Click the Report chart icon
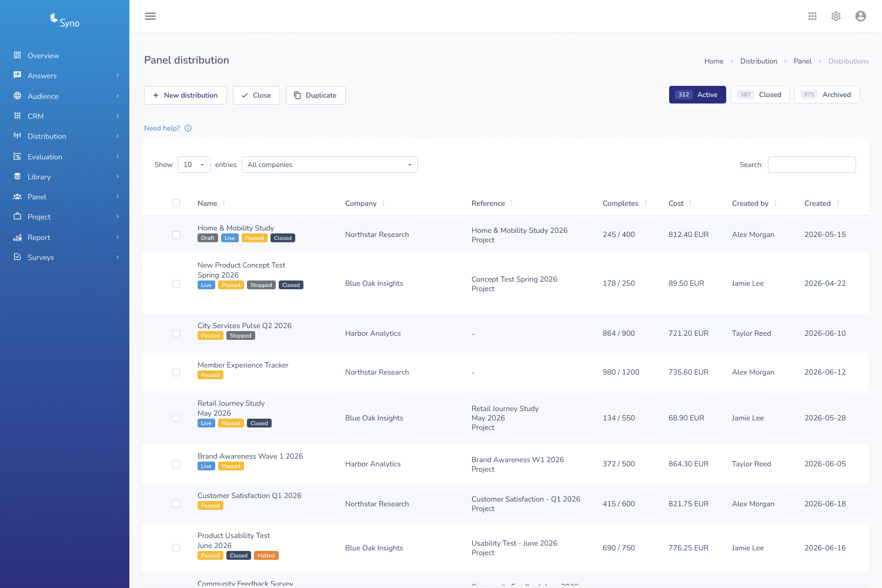 (18, 237)
